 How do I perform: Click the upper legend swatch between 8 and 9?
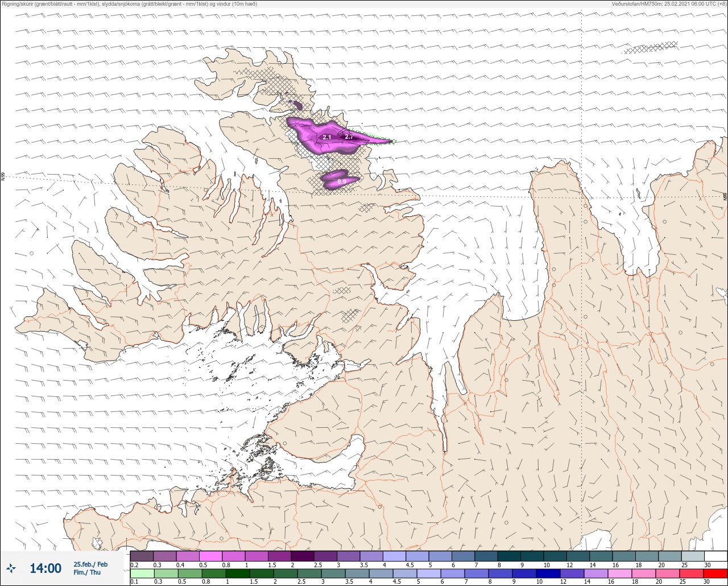click(509, 556)
